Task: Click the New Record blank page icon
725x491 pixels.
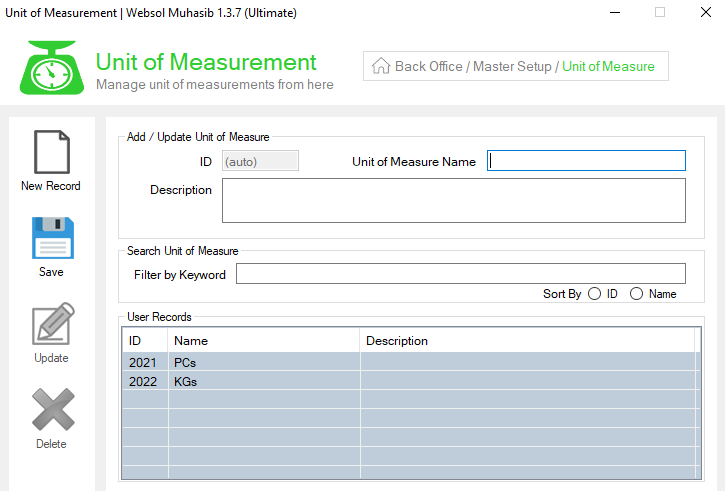Action: coord(52,152)
